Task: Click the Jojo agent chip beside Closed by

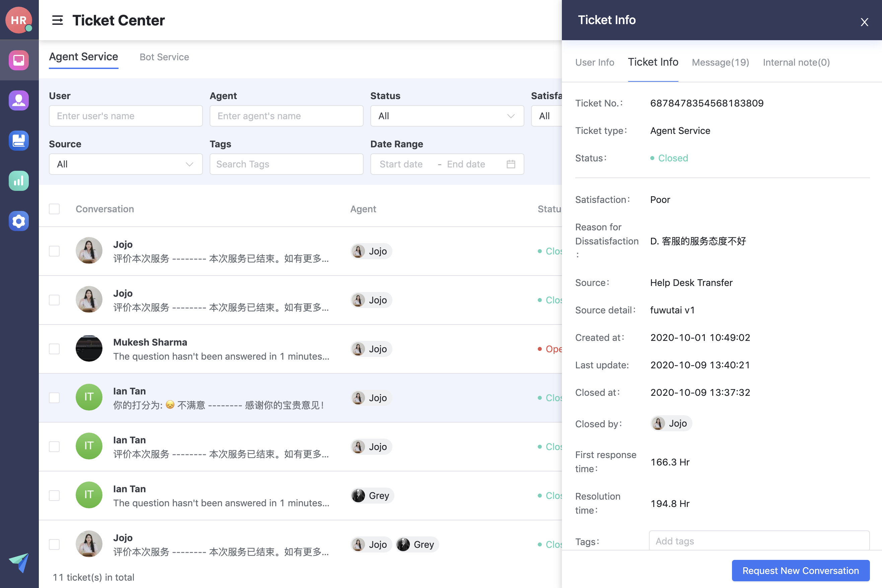Action: coord(671,423)
